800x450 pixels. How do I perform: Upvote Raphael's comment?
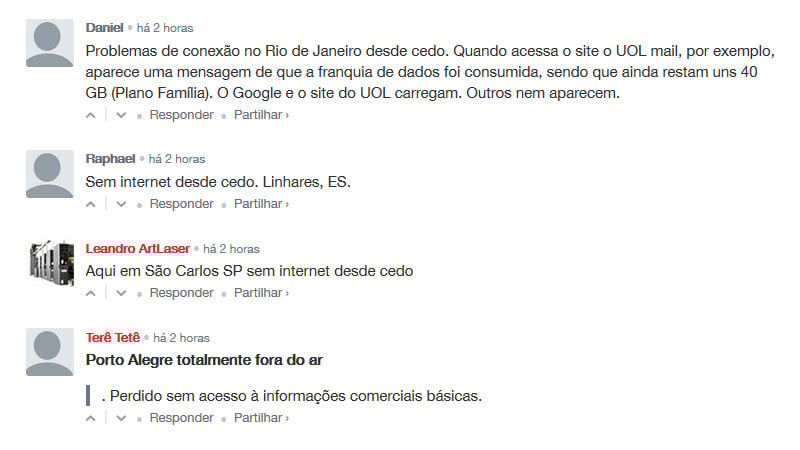click(92, 204)
